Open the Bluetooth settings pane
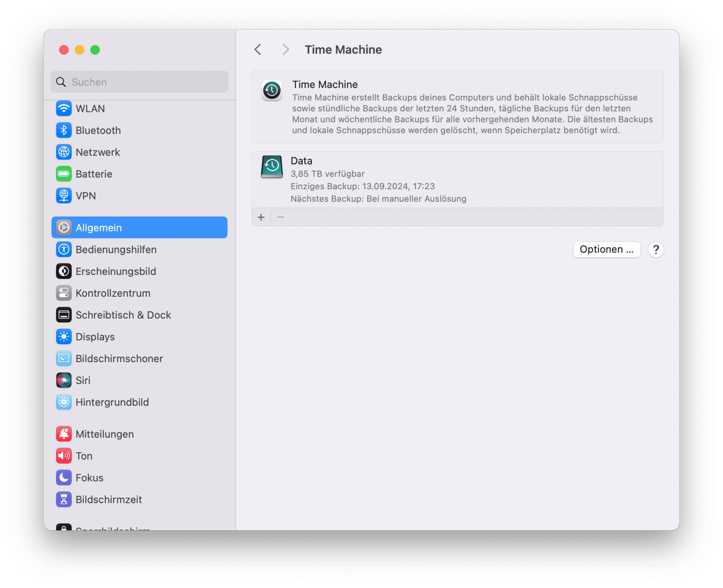 [x=139, y=130]
